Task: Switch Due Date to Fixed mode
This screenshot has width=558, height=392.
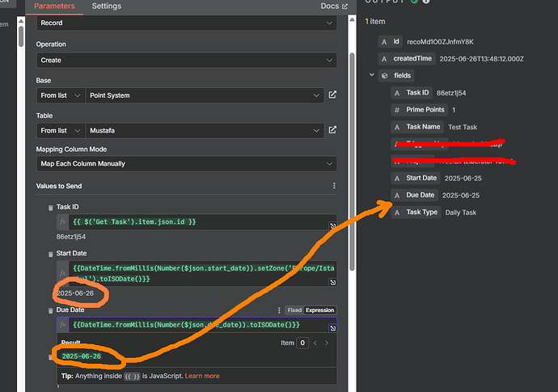Action: tap(294, 310)
